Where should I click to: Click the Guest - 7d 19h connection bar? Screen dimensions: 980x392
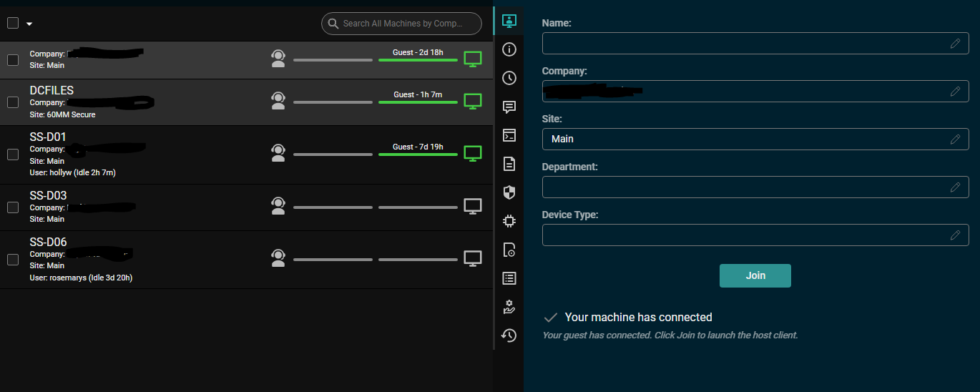click(418, 153)
